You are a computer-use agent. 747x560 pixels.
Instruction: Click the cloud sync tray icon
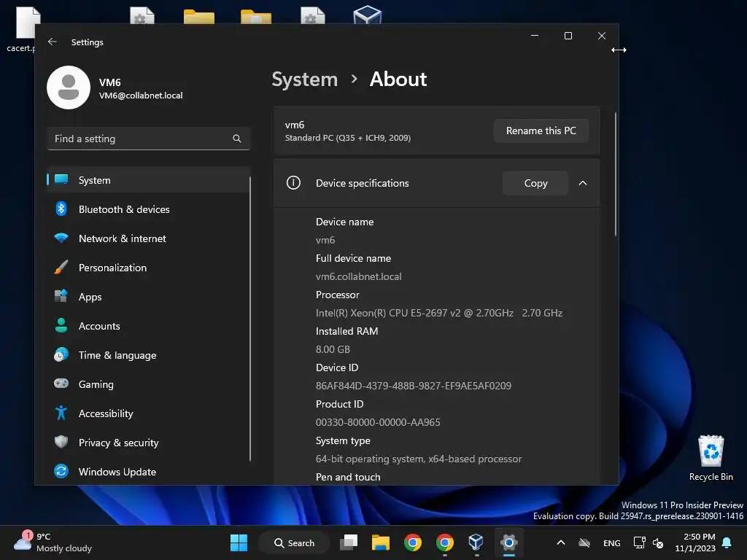584,542
